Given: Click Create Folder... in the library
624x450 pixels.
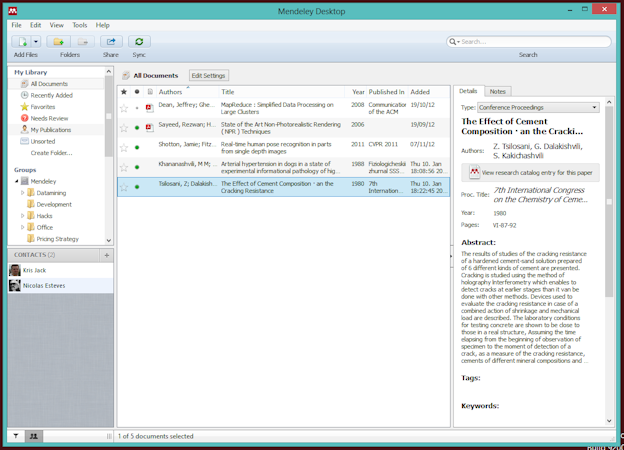Looking at the screenshot, I should click(51, 153).
